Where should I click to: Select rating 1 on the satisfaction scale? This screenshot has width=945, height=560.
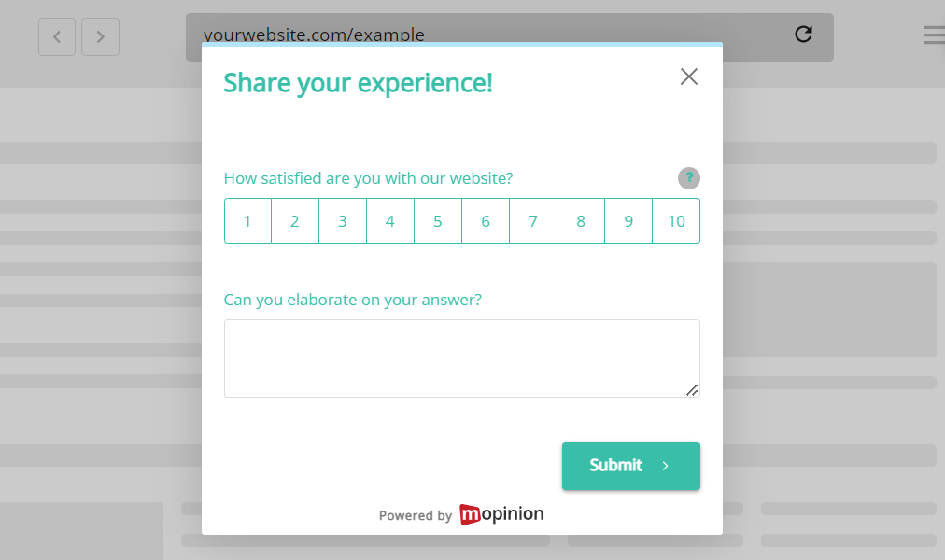(247, 220)
